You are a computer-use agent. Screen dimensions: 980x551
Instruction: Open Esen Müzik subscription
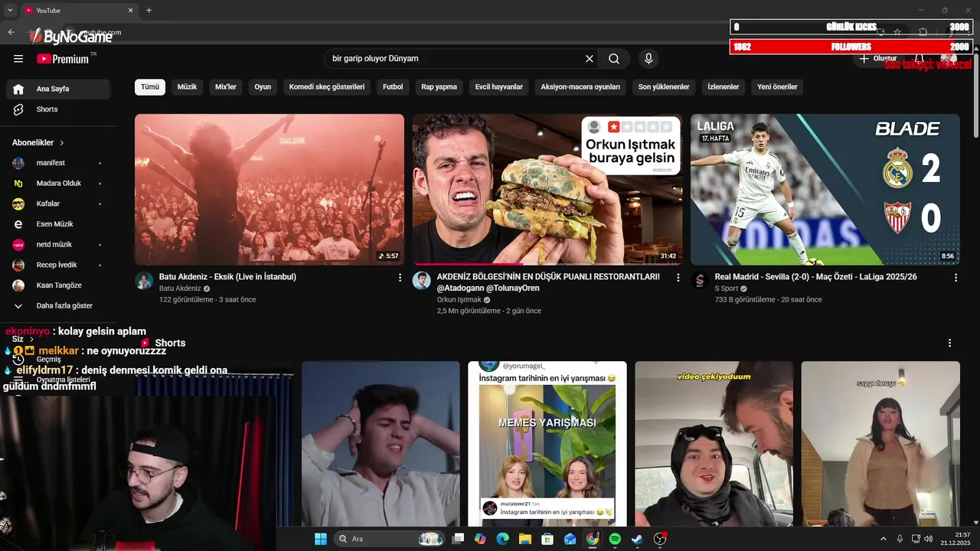pyautogui.click(x=58, y=224)
